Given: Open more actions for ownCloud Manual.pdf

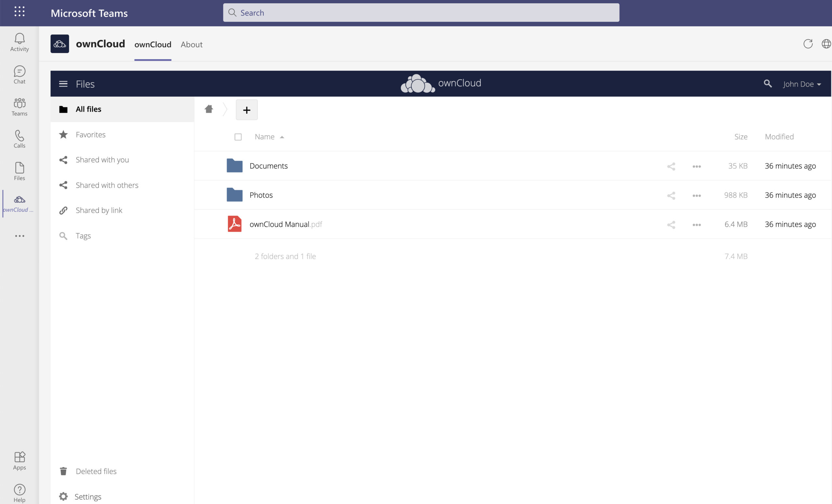Looking at the screenshot, I should 696,225.
